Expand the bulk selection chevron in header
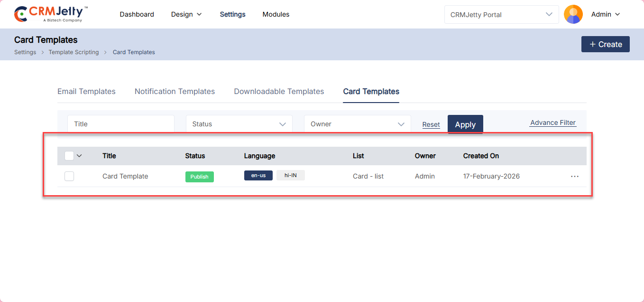The width and height of the screenshot is (644, 302). [x=79, y=156]
